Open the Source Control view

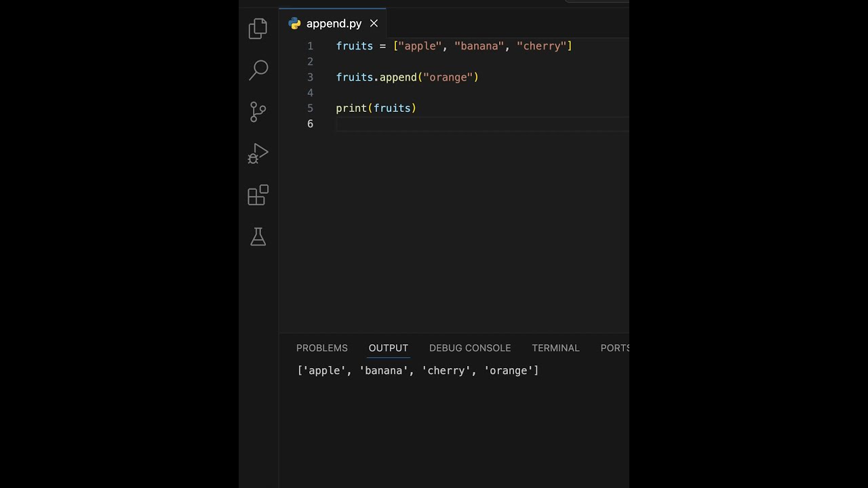[x=258, y=112]
